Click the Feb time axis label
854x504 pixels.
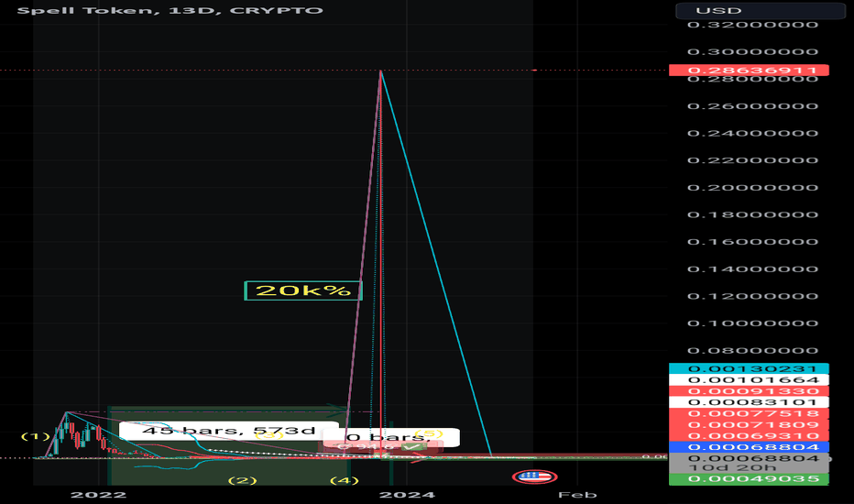[x=577, y=495]
